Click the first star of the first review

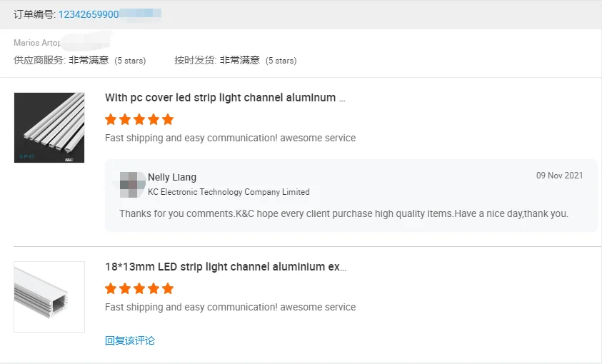(x=111, y=120)
